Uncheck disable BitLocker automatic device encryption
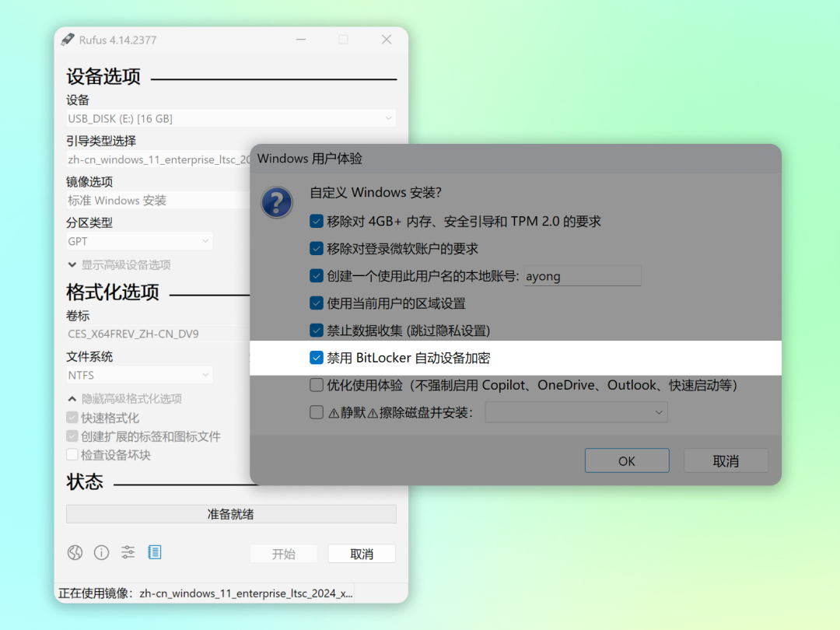The width and height of the screenshot is (840, 630). (x=317, y=358)
